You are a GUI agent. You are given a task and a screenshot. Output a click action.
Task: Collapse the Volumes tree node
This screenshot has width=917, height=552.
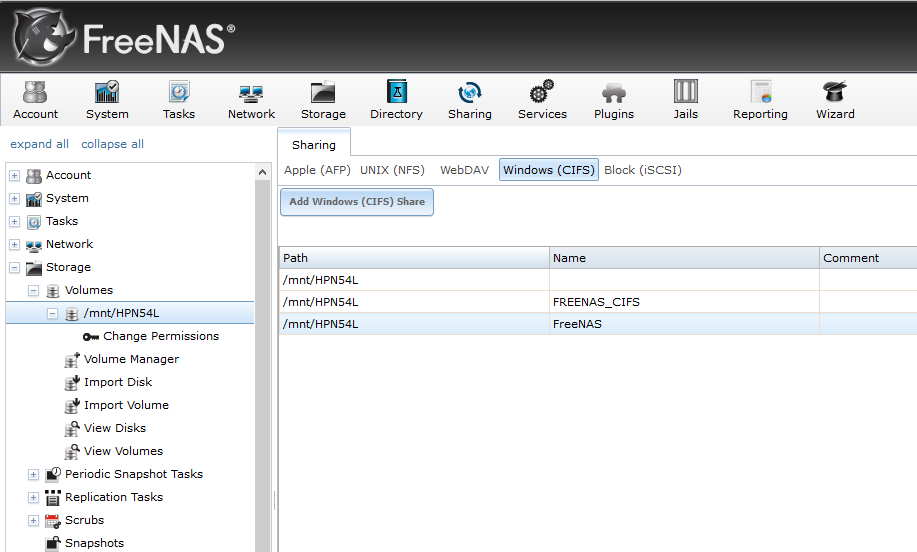33,291
